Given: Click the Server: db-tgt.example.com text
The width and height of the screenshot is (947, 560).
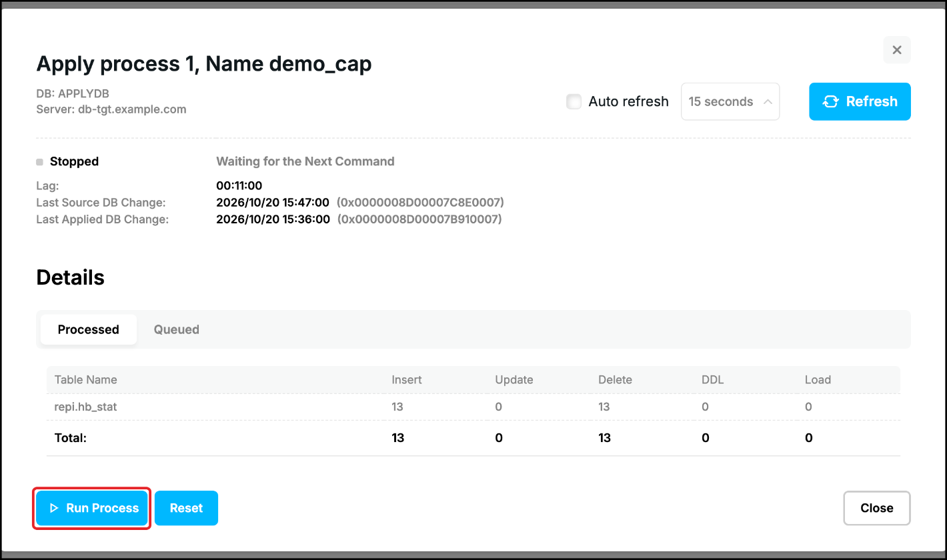Looking at the screenshot, I should tap(111, 109).
